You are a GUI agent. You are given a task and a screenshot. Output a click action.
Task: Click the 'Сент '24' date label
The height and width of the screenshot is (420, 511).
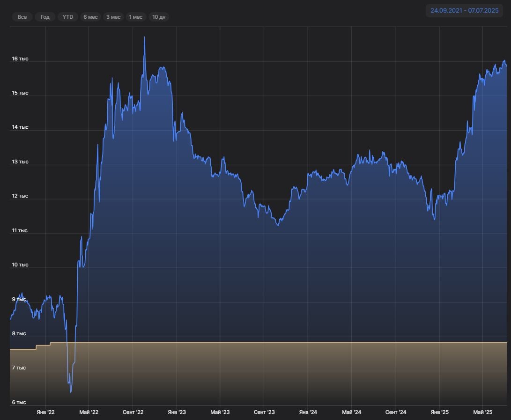pyautogui.click(x=396, y=412)
